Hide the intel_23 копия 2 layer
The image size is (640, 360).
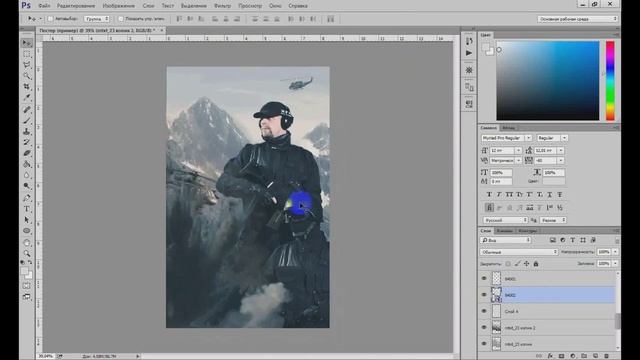pyautogui.click(x=484, y=327)
